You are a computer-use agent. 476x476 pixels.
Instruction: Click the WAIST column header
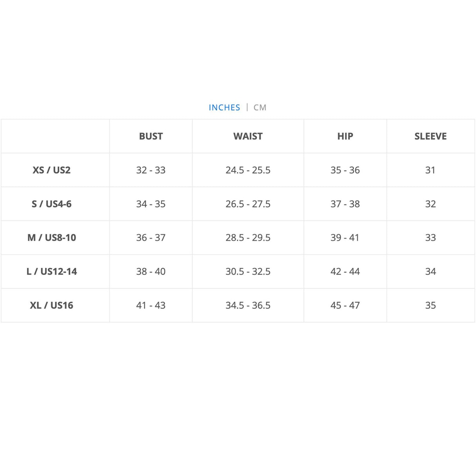[x=248, y=136]
